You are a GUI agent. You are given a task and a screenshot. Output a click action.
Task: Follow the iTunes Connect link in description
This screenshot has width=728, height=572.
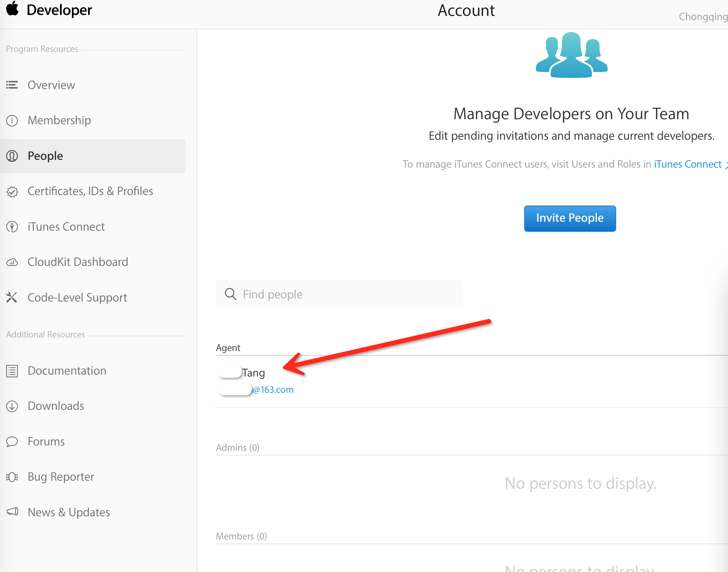pos(688,164)
